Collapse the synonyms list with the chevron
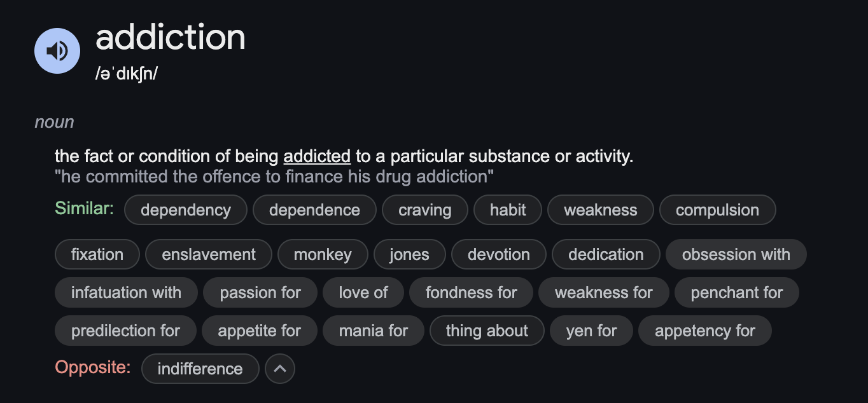The height and width of the screenshot is (403, 868). tap(280, 369)
